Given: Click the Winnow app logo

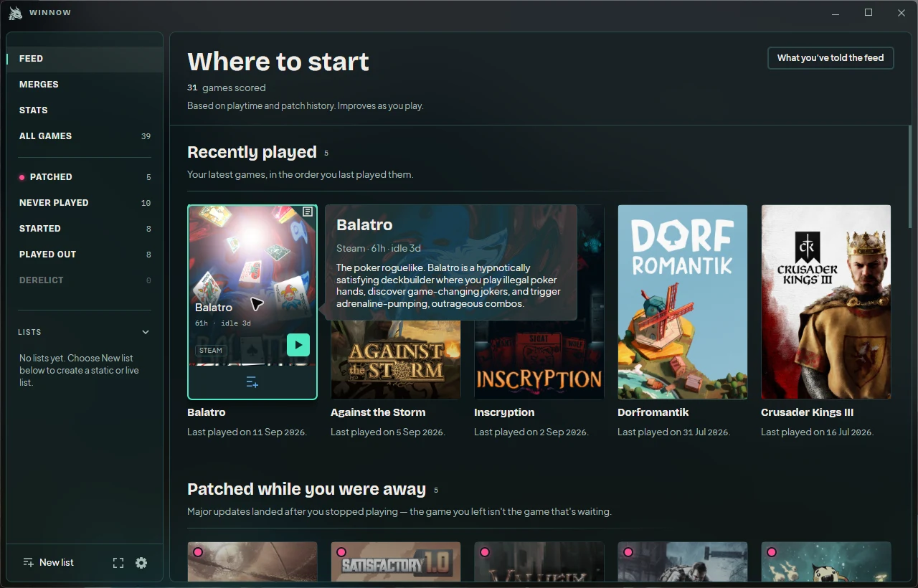Looking at the screenshot, I should pyautogui.click(x=15, y=13).
